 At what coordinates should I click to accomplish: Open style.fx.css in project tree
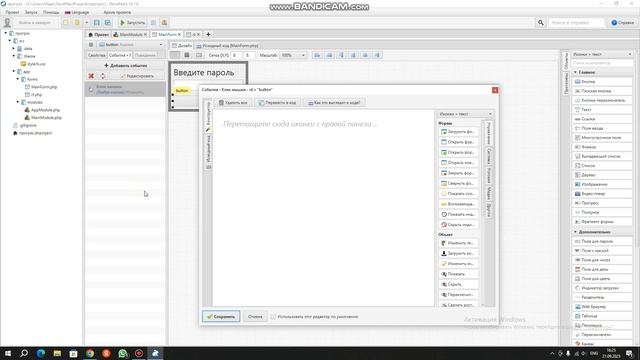(33, 64)
